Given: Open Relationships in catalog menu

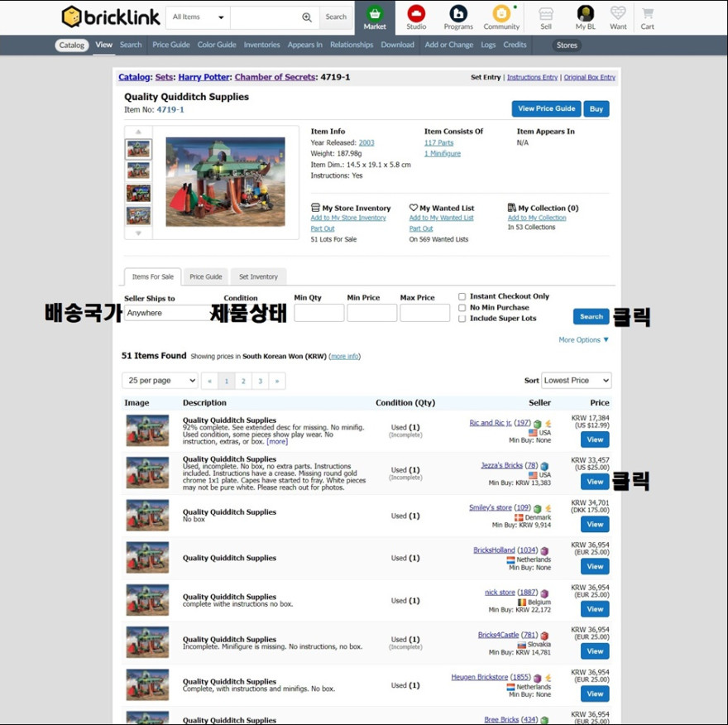Looking at the screenshot, I should (x=352, y=45).
